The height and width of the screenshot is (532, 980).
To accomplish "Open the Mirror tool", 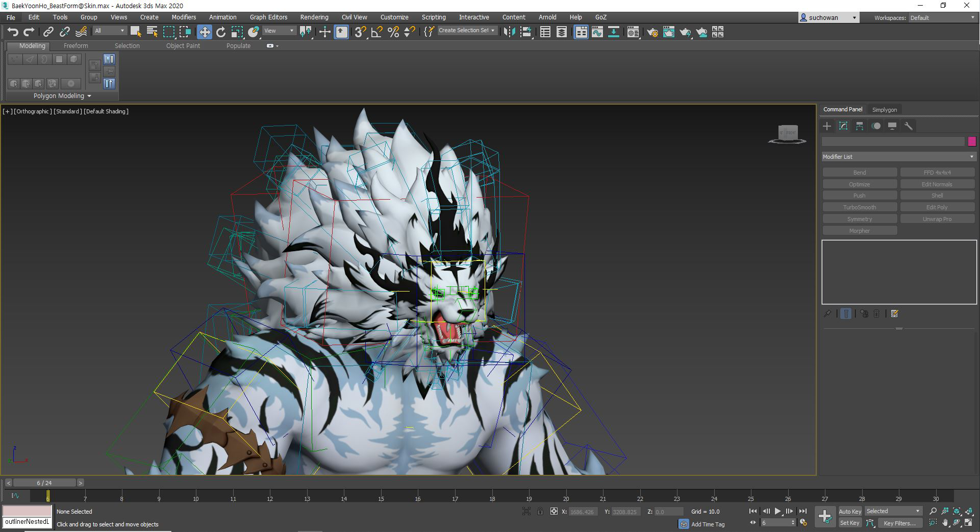I will 509,32.
